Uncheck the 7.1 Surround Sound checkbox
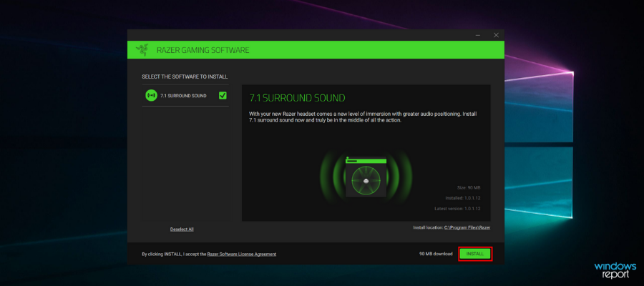Screen dimensions: 644x286 pos(223,96)
